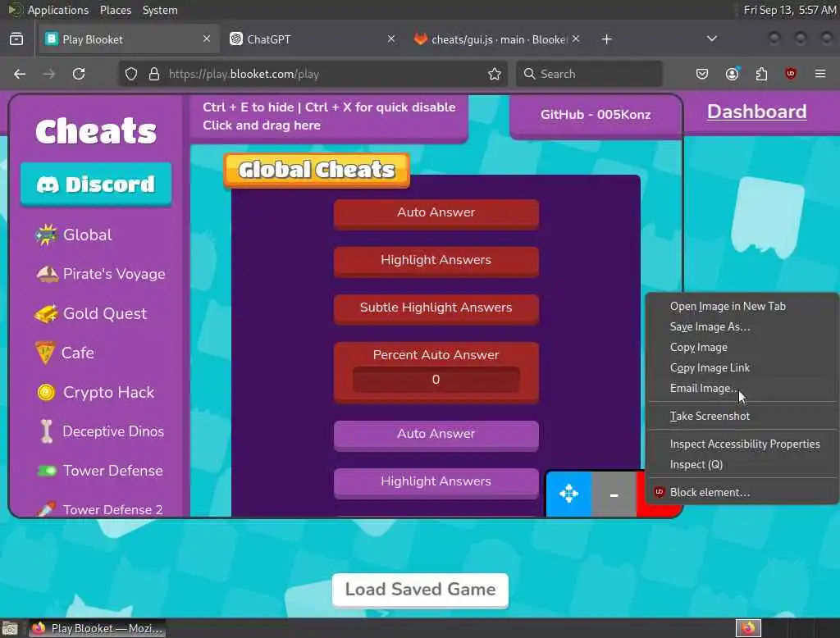Select the Tower Defense 2 icon

tap(46, 509)
